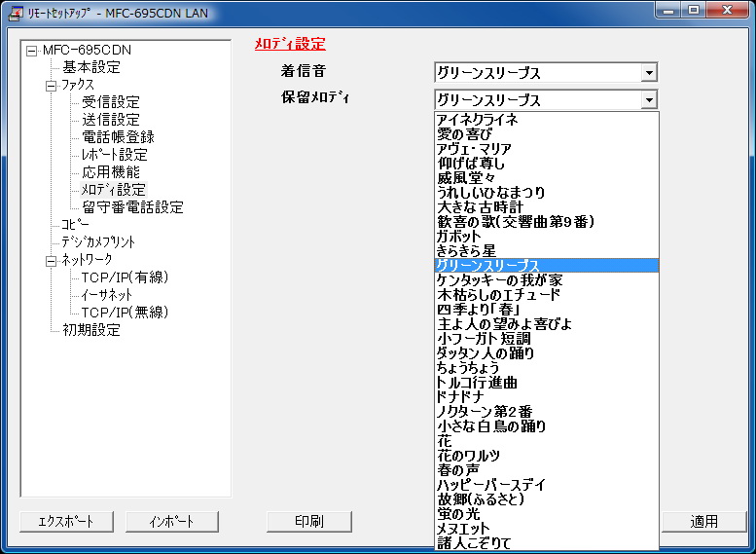This screenshot has height=554, width=756.
Task: Choose 小フーガト短調 from the list
Action: 546,338
